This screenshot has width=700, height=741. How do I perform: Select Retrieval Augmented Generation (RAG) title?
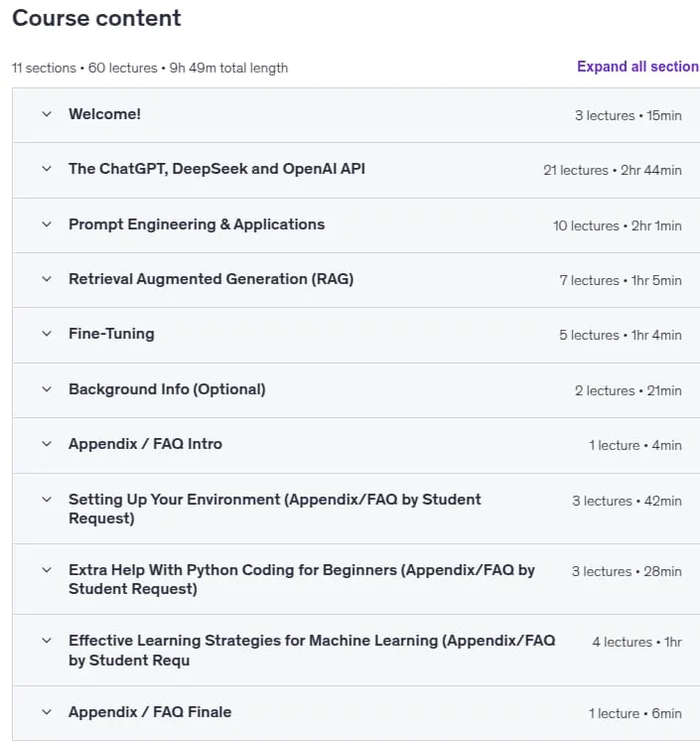click(x=211, y=279)
